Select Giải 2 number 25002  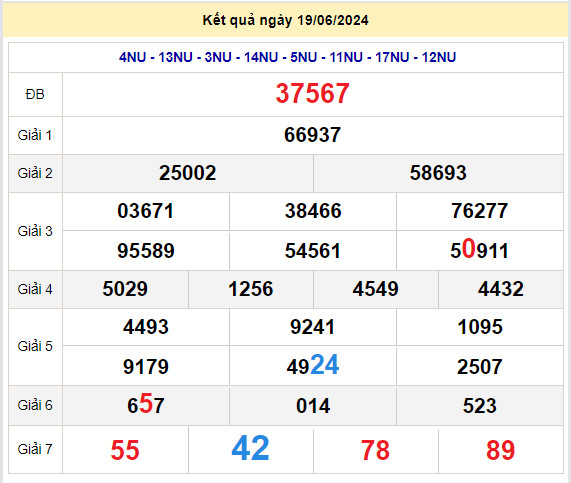tap(188, 173)
